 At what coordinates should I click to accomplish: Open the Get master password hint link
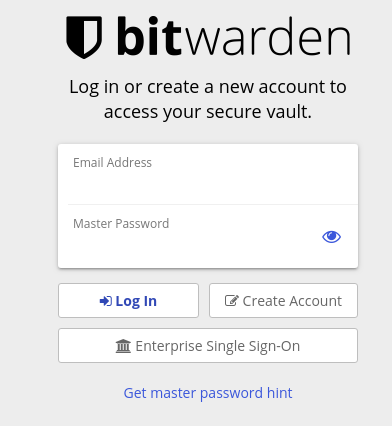point(208,393)
